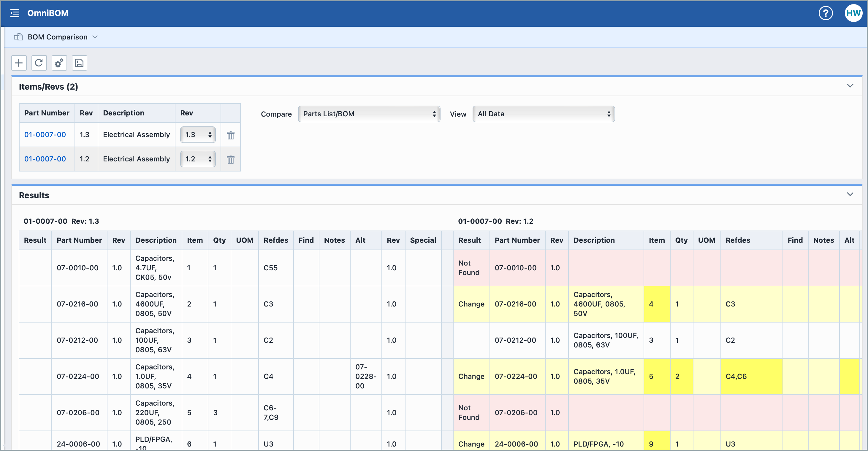Click the alternate 07-0228-00 cell
The image size is (868, 451).
pos(366,376)
